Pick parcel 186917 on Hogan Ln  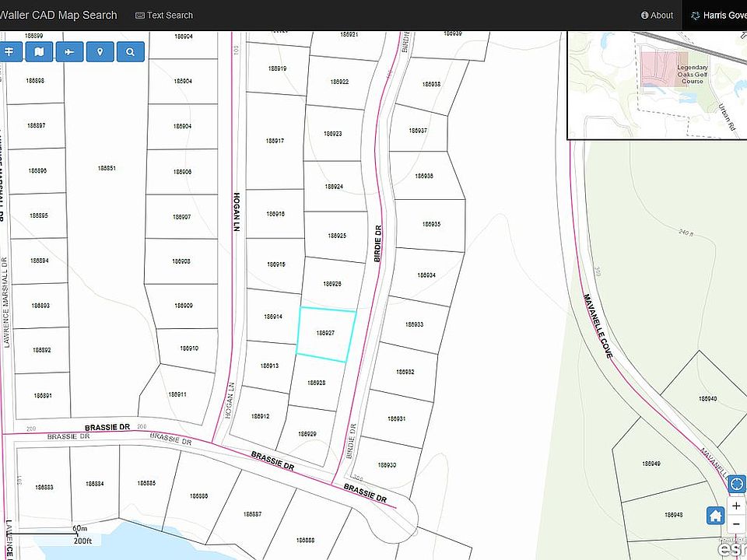click(275, 141)
